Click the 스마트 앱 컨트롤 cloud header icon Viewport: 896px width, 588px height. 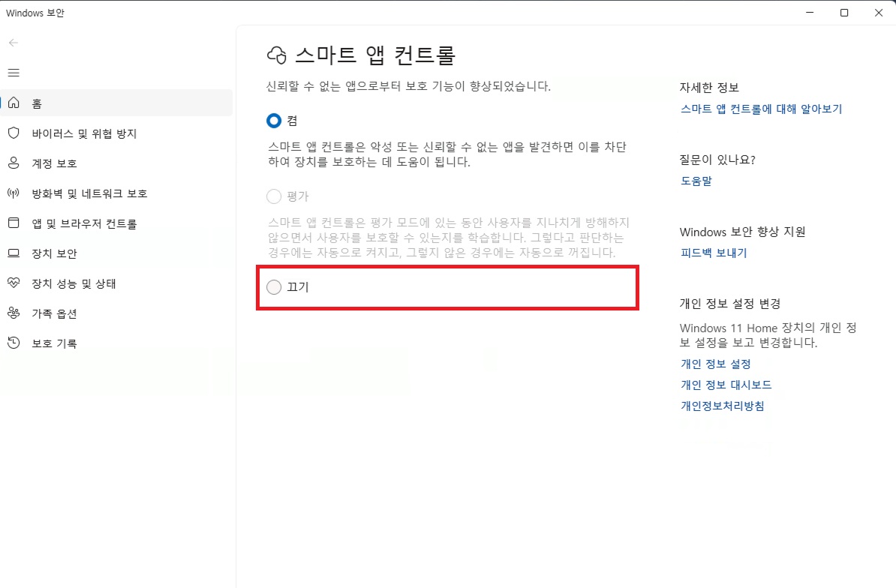pos(277,55)
